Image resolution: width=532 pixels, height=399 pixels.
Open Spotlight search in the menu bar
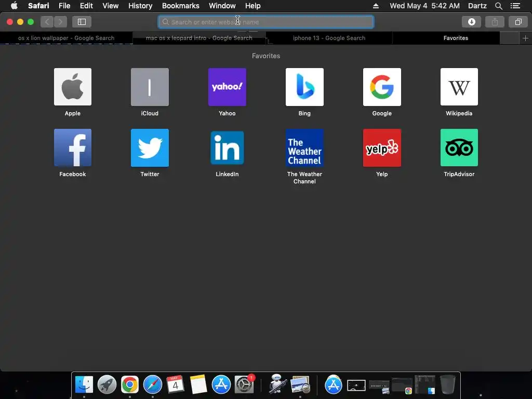(x=498, y=6)
